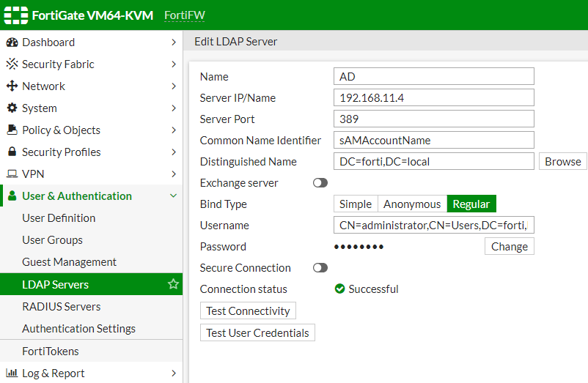The image size is (588, 383).
Task: Select LDAP Servers menu item
Action: tap(91, 284)
